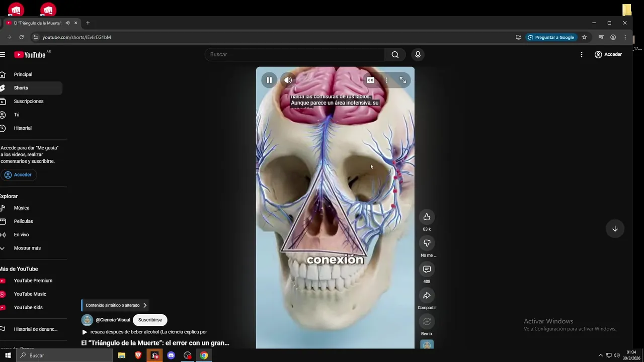Share this Short via Compartir
This screenshot has height=362, width=644.
point(427,295)
